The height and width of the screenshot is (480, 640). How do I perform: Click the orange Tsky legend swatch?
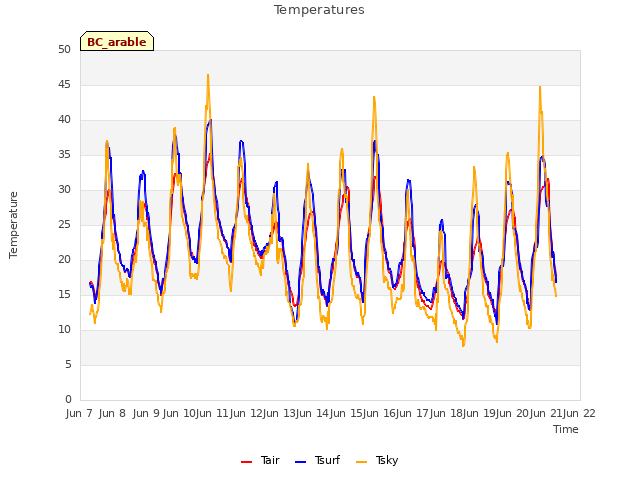coord(361,462)
